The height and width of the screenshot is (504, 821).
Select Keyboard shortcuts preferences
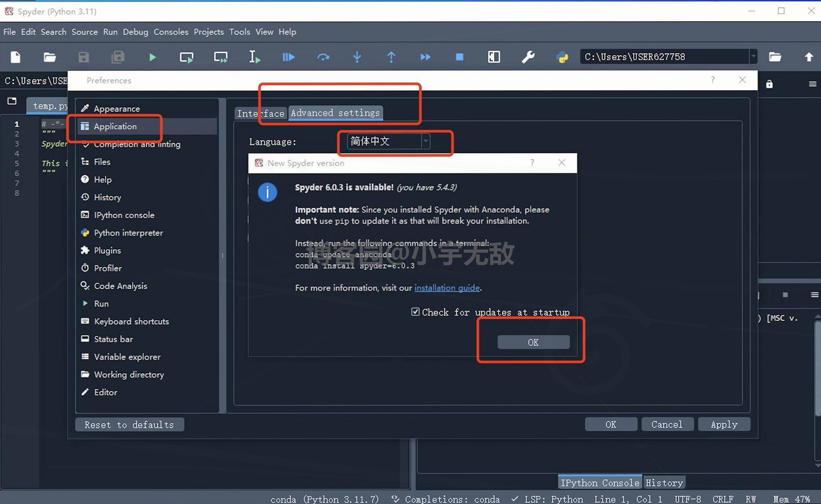pos(147,321)
